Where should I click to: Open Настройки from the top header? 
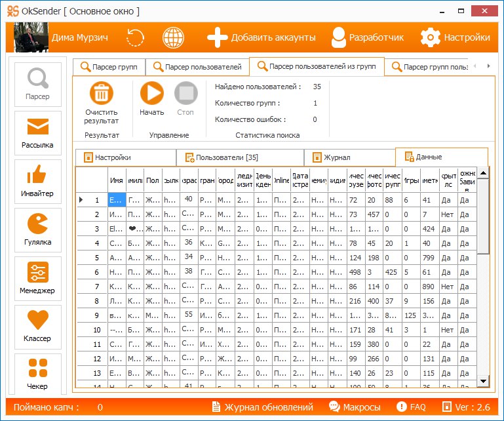456,37
